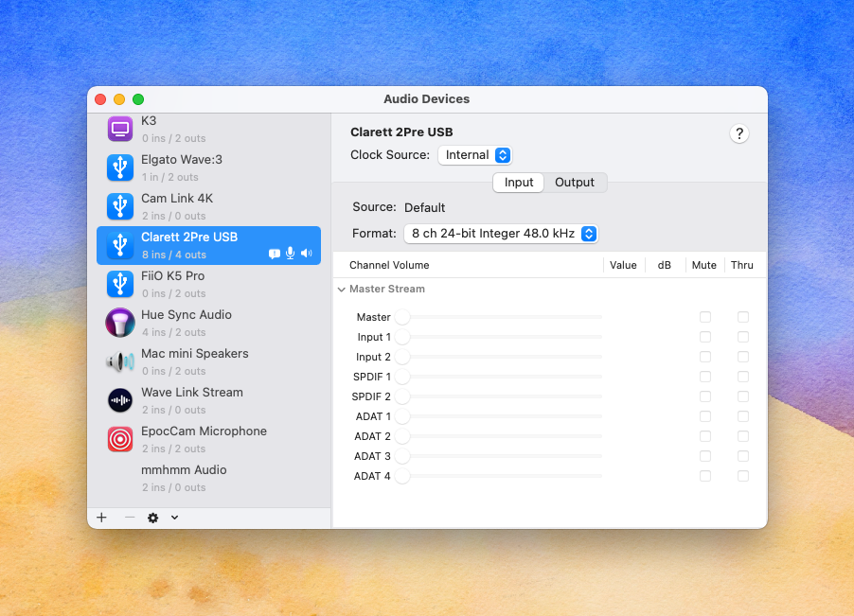Click the Thru column header

[741, 265]
